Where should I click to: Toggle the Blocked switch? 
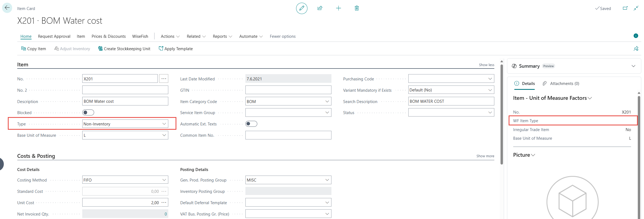click(88, 112)
